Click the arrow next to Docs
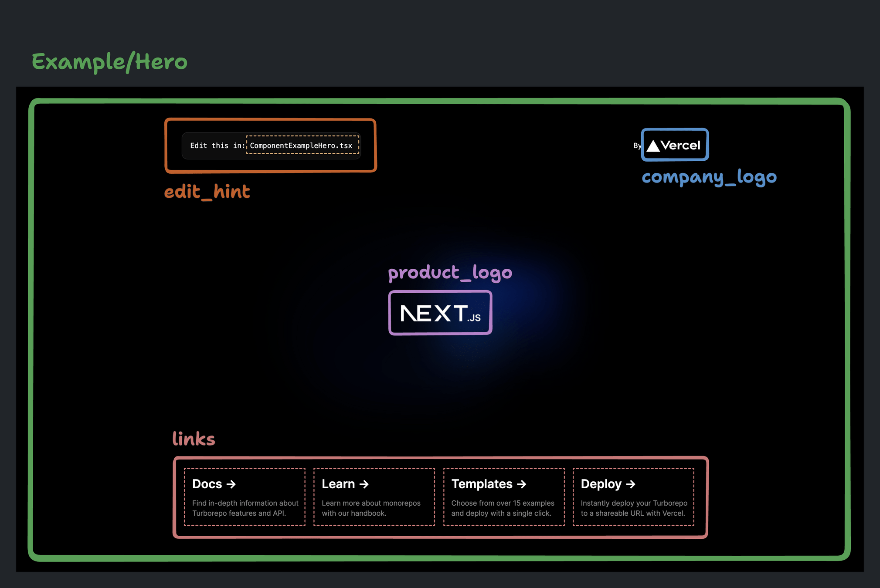 point(231,484)
